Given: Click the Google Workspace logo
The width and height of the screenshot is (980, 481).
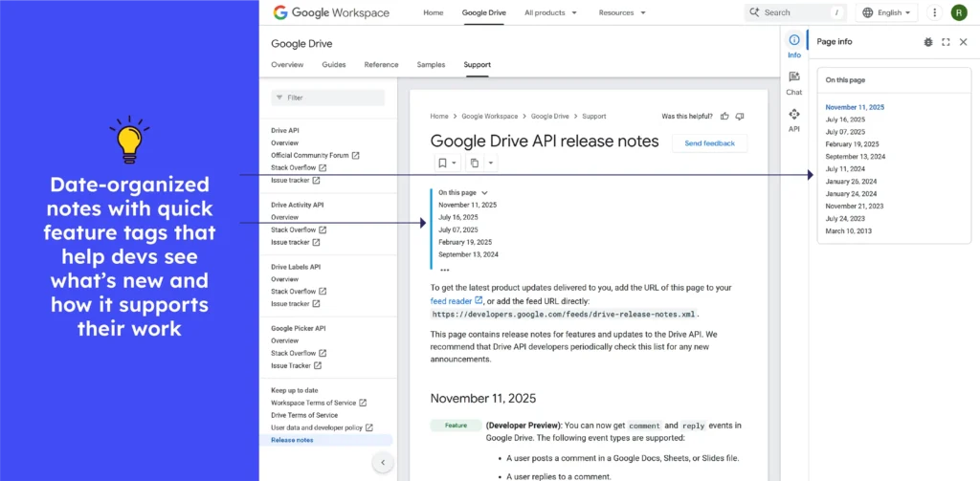Looking at the screenshot, I should click(331, 12).
